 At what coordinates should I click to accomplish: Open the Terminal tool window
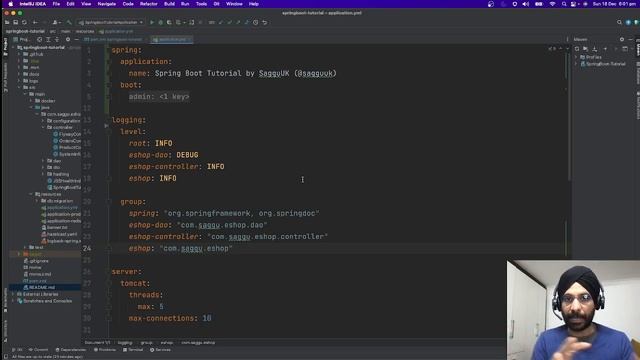point(133,350)
